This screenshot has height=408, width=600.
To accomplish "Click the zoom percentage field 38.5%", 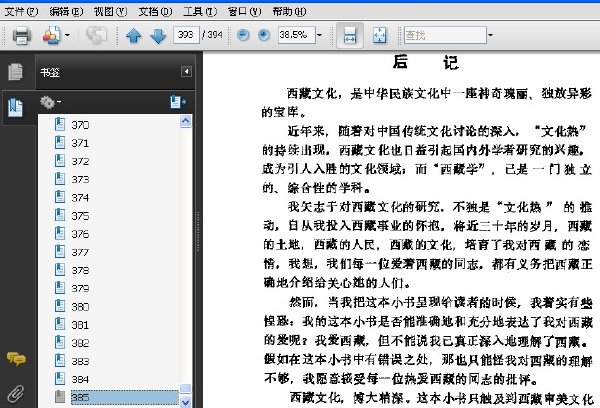I will pyautogui.click(x=296, y=35).
